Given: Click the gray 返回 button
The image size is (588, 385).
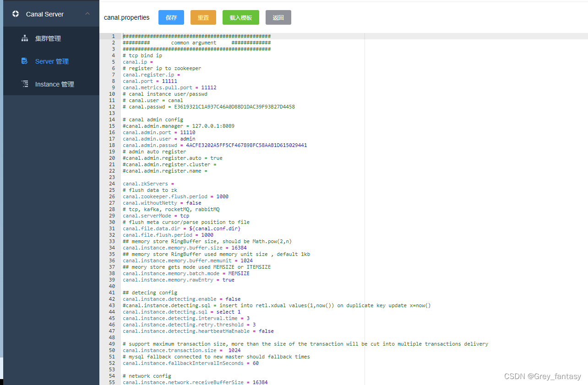Looking at the screenshot, I should click(x=278, y=17).
